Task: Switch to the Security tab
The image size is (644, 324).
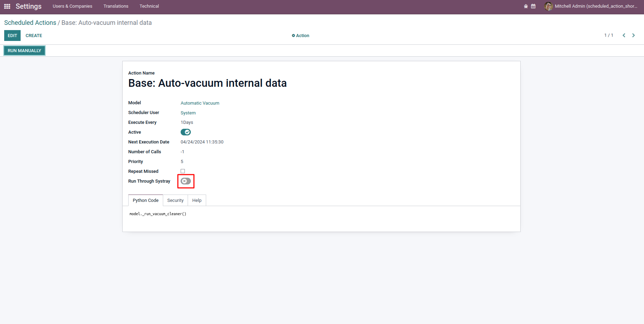Action: [x=175, y=200]
